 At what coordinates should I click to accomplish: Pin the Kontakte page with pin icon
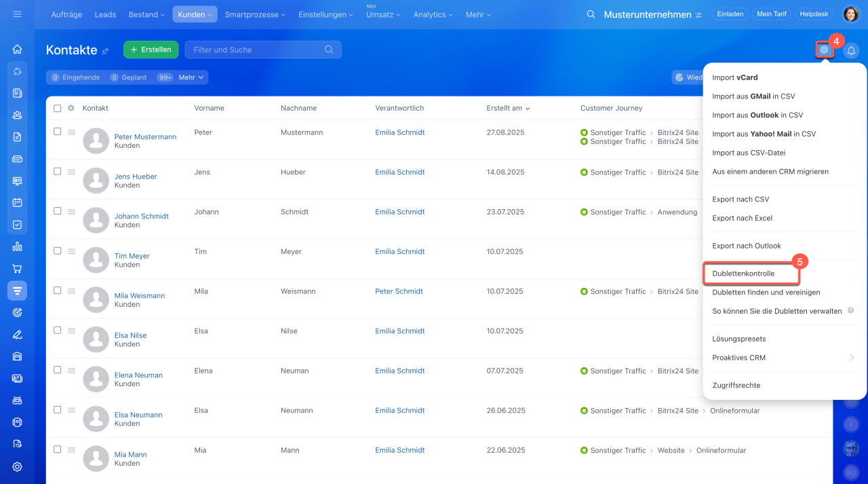tap(105, 51)
